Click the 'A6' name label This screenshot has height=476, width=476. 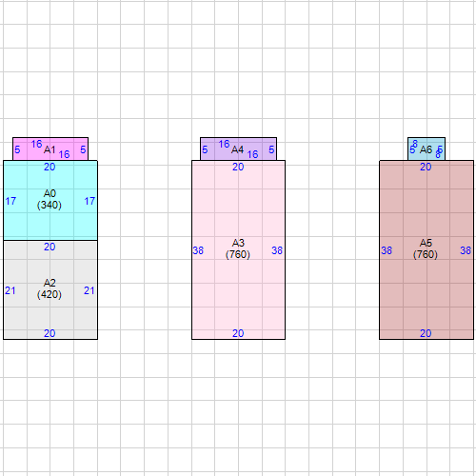426,149
